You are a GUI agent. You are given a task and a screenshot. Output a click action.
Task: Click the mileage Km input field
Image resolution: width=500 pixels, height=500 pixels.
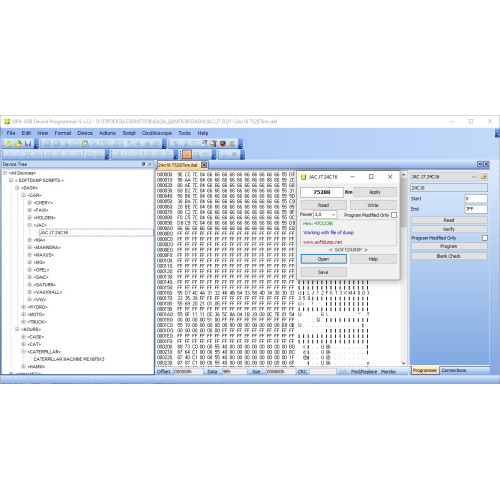322,192
